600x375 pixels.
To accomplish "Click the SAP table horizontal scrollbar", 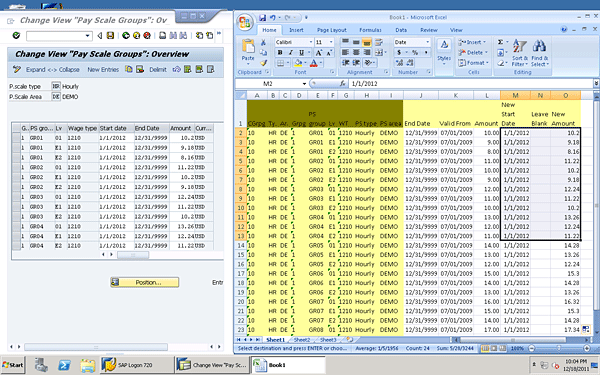I will click(x=133, y=254).
